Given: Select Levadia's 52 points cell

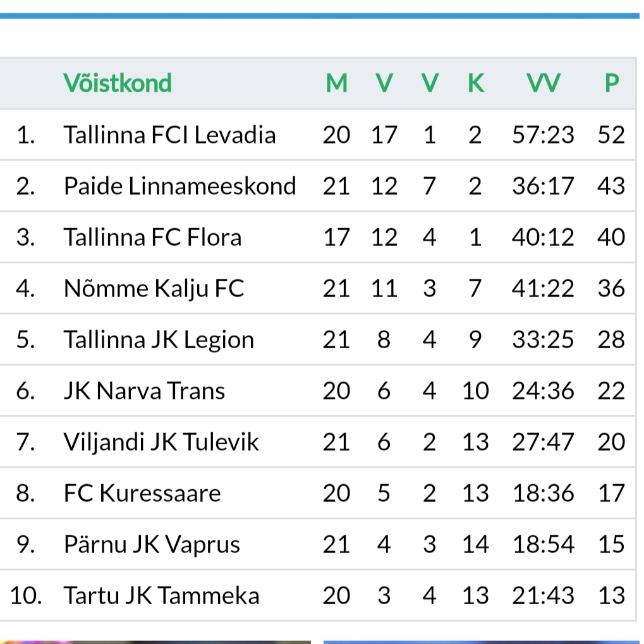Looking at the screenshot, I should click(x=611, y=135).
